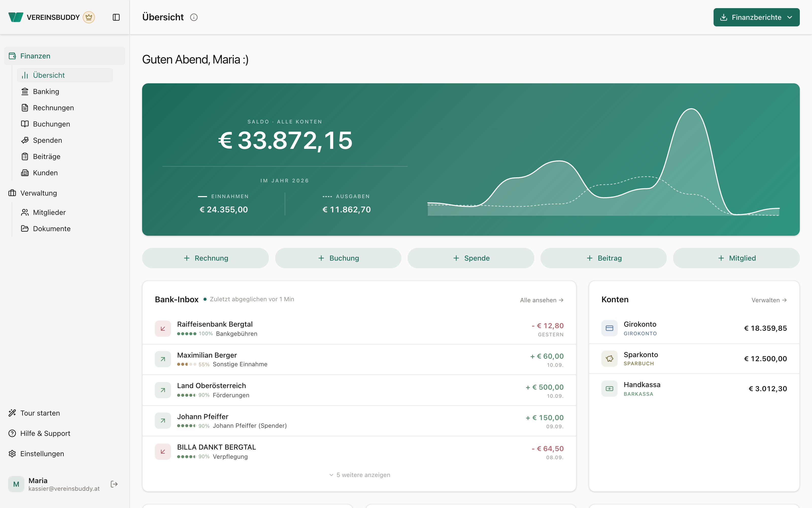
Task: Add a new Rechnung
Action: [205, 258]
